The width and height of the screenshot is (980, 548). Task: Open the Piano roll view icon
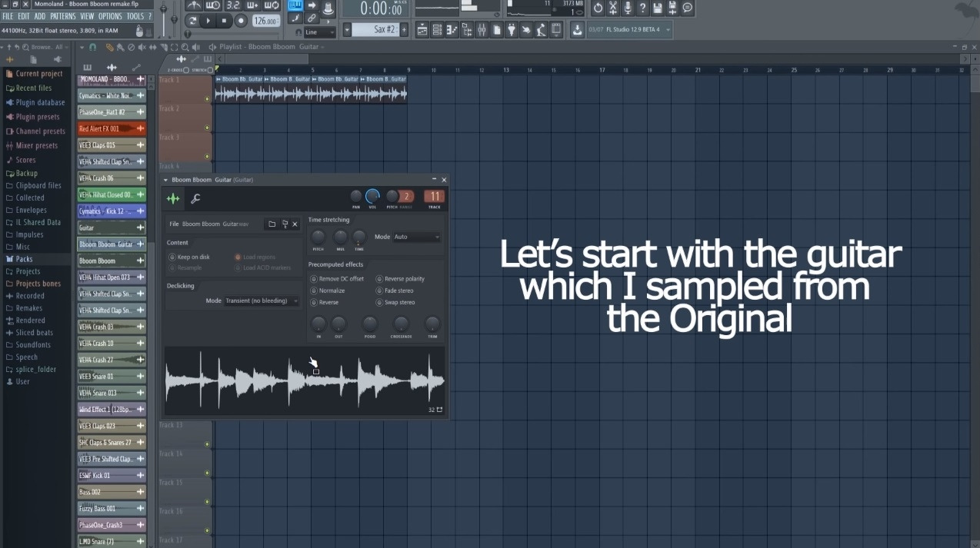point(452,30)
